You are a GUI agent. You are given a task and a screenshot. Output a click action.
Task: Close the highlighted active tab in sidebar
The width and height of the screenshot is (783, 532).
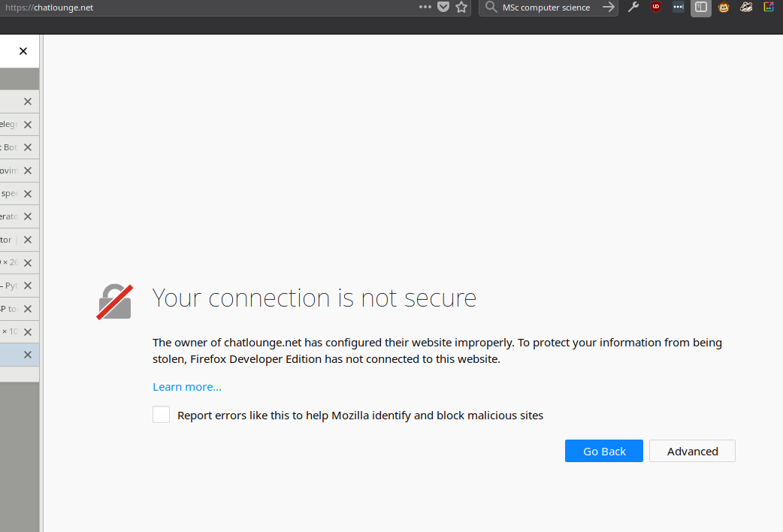point(28,355)
